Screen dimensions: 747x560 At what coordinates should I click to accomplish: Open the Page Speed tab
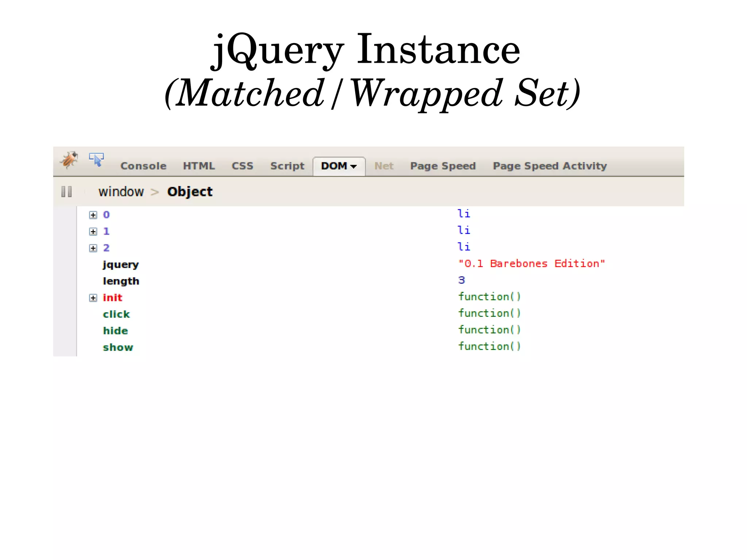coord(443,166)
